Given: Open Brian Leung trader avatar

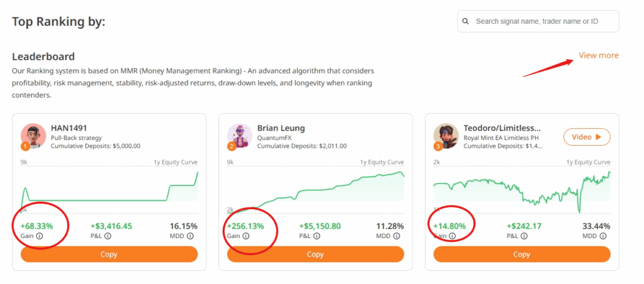Looking at the screenshot, I should coord(239,136).
